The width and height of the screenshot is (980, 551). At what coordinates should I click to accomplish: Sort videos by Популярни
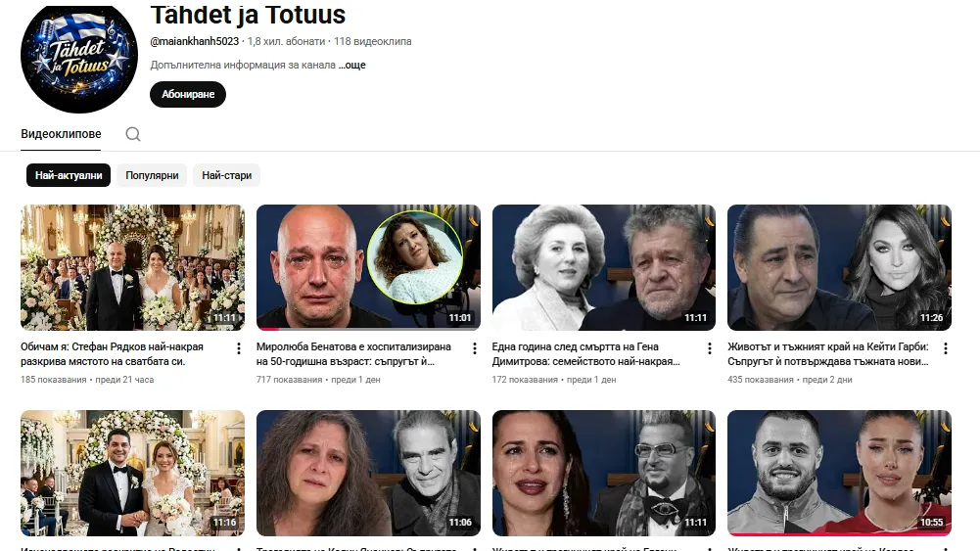[x=152, y=175]
